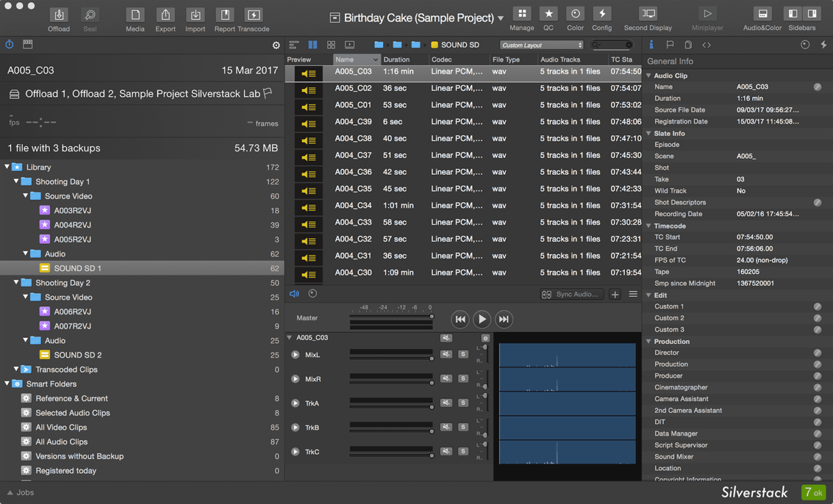The width and height of the screenshot is (833, 504).
Task: Mute the TrkC track
Action: coord(446,451)
